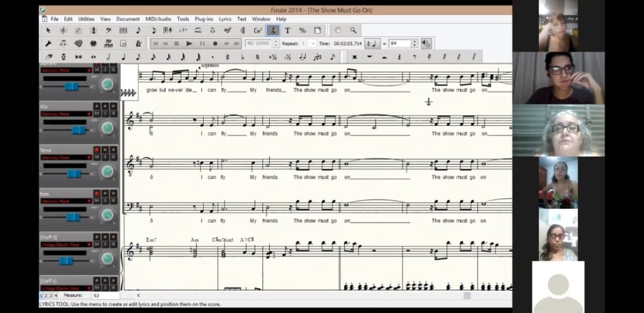Screen dimensions: 644x313
Task: Select the Zoom magnifier tool
Action: click(x=353, y=30)
